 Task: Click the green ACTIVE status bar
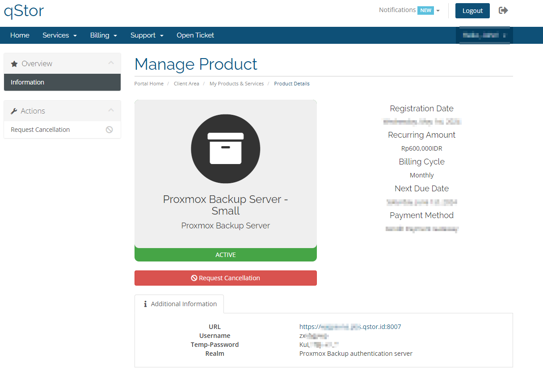coord(226,255)
